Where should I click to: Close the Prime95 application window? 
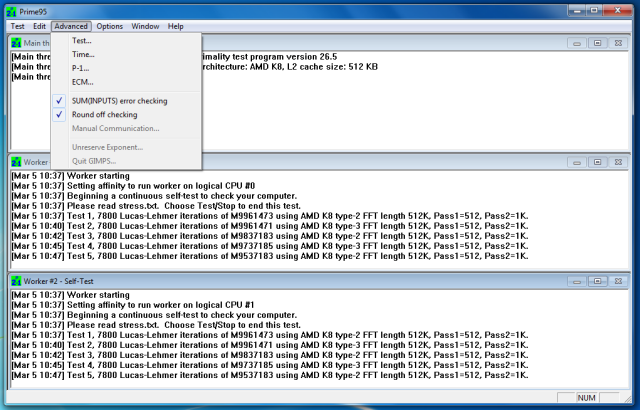coord(618,10)
